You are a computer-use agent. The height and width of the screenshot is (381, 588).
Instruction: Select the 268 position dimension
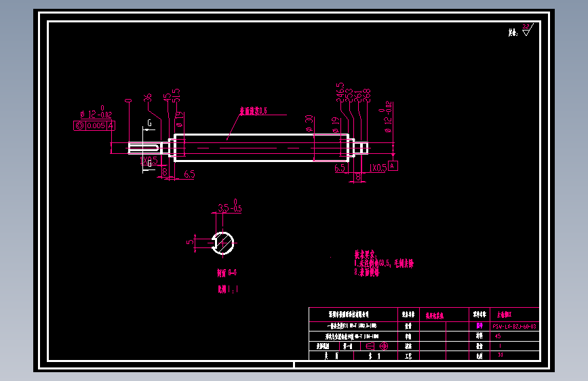[x=367, y=95]
